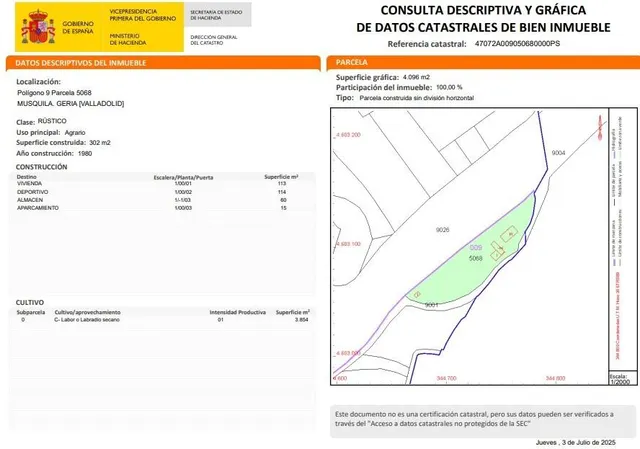The height and width of the screenshot is (449, 640).
Task: Click 'Parcela construida sin división horizontal' text
Action: [x=416, y=98]
